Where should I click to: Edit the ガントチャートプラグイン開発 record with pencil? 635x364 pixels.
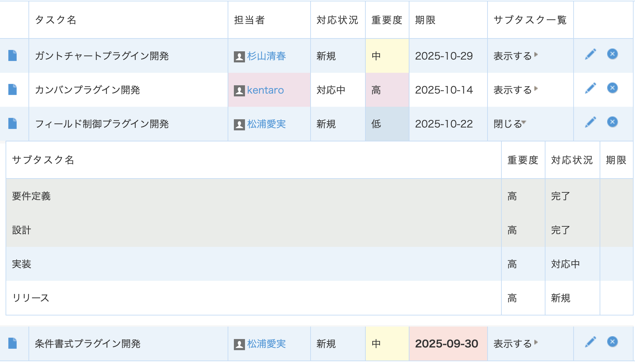[x=590, y=54]
